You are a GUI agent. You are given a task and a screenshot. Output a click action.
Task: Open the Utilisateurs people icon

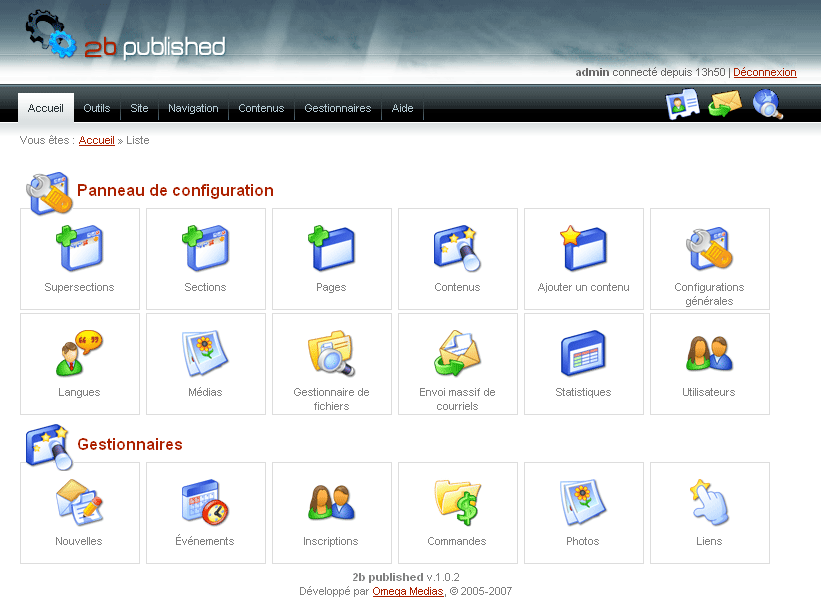tap(709, 354)
